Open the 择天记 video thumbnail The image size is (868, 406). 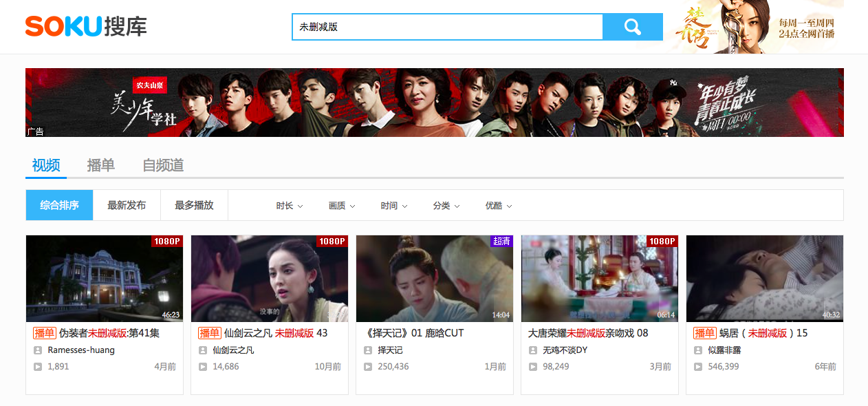pyautogui.click(x=435, y=279)
